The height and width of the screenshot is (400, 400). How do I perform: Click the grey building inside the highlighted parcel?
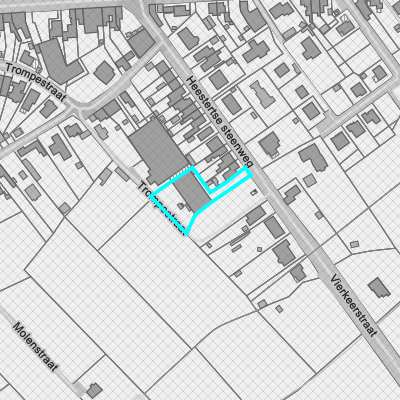[x=193, y=192]
